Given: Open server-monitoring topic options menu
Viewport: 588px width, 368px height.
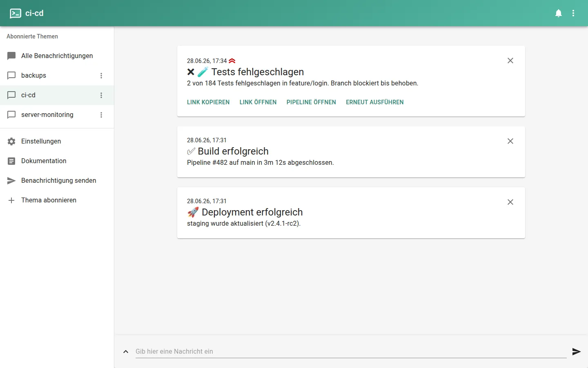Looking at the screenshot, I should [101, 115].
